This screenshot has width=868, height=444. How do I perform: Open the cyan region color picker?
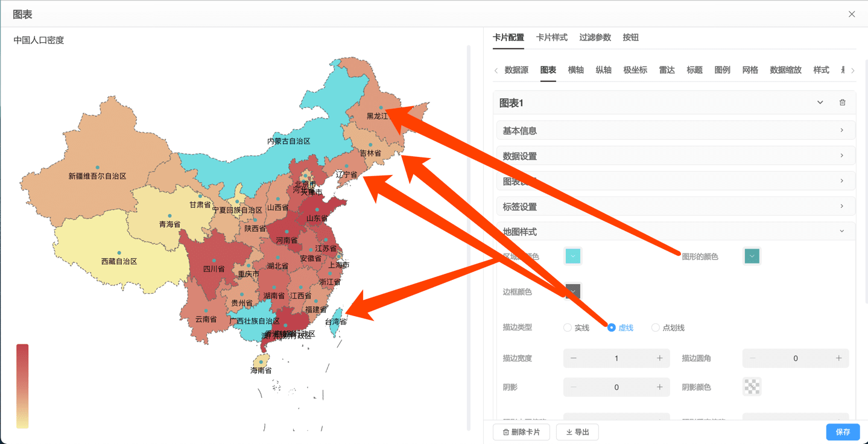(x=572, y=256)
